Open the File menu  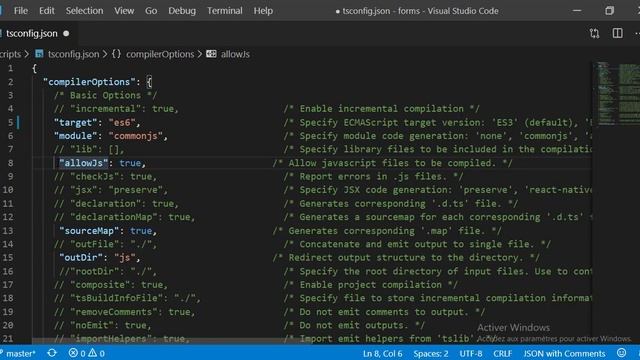click(20, 11)
